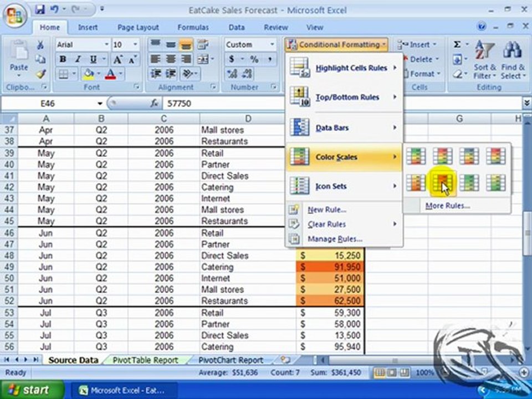Click Conditional Formatting button
The height and width of the screenshot is (399, 532).
336,44
